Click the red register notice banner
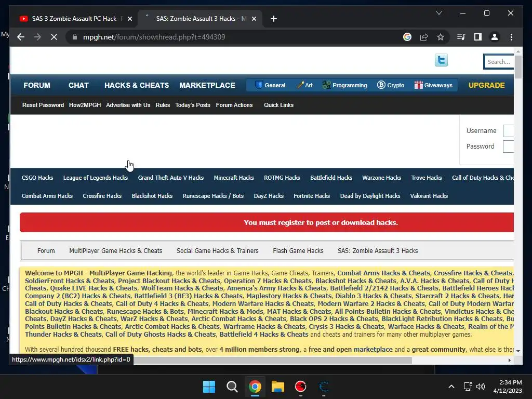Screen dimensions: 532x399 tap(267, 222)
